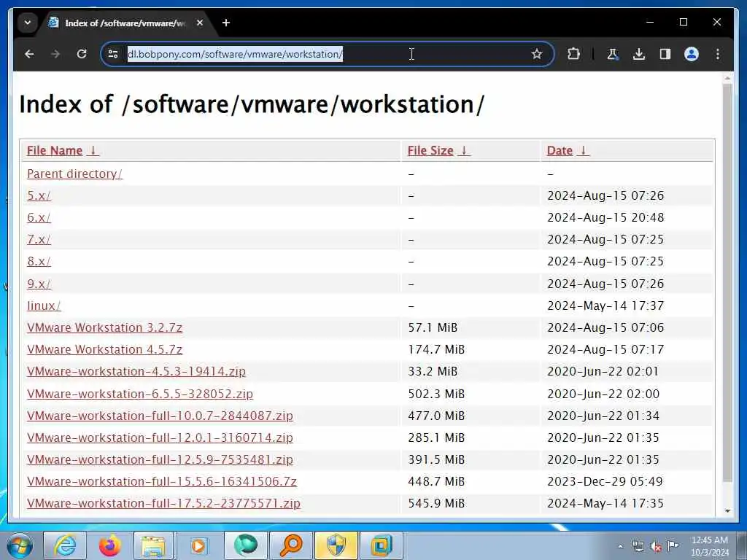This screenshot has width=747, height=560.
Task: Click the 502.3 MiB size value
Action: coord(436,394)
